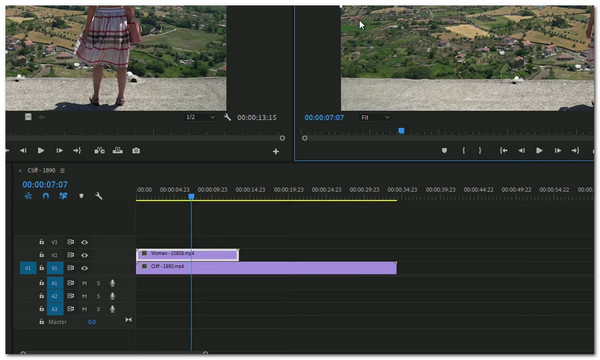Mute track A2
The image size is (600, 360).
click(85, 296)
